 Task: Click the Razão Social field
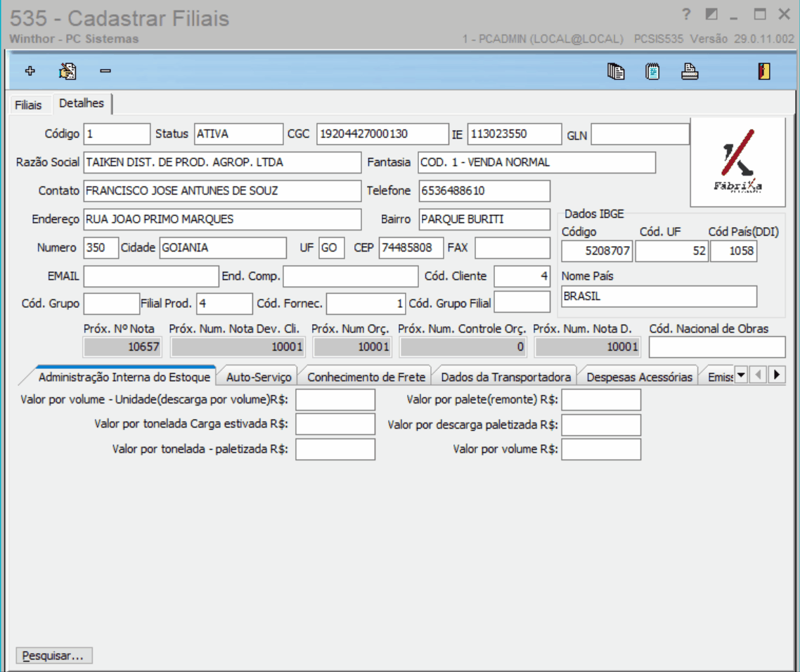point(222,162)
